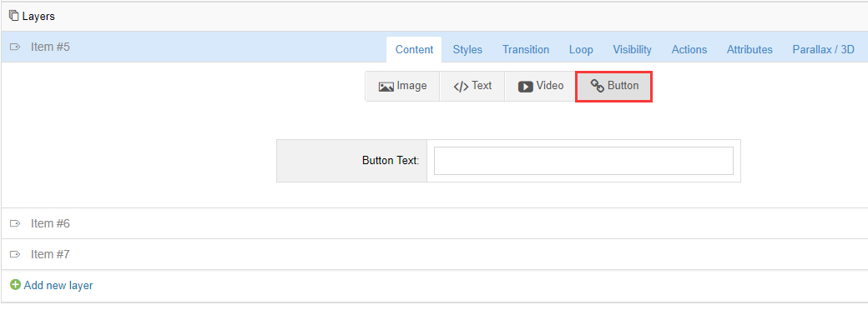Click the green plus add layer icon
The width and height of the screenshot is (868, 315).
point(16,285)
